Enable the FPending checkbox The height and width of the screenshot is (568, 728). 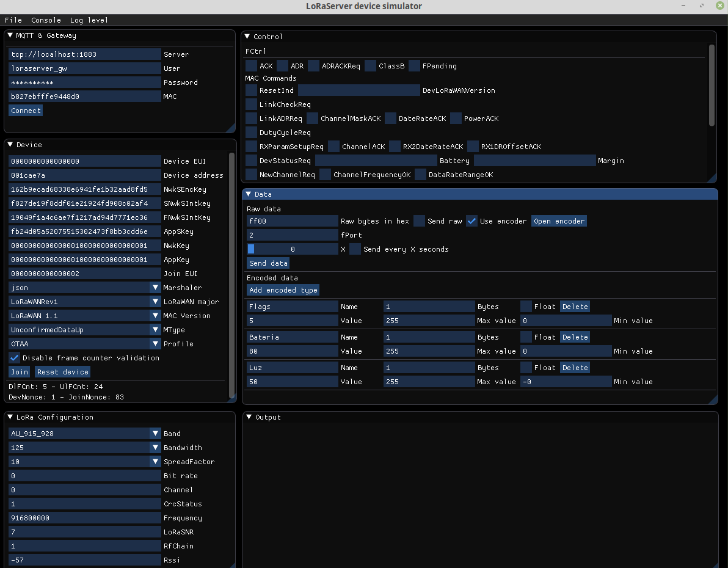(x=414, y=66)
